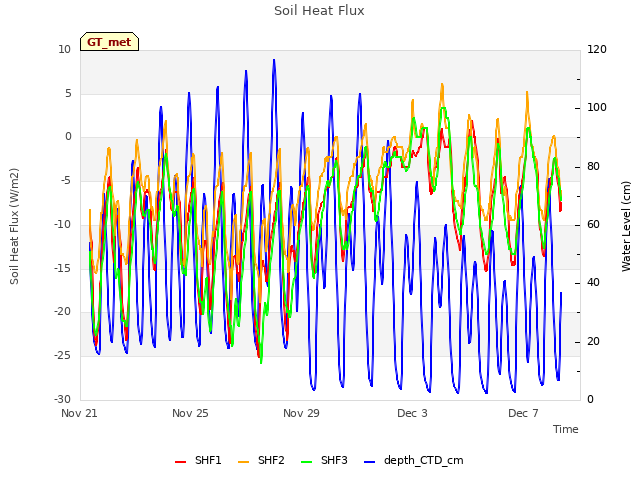640x480 pixels.
Task: Click the 10 tick on left axis
Action: click(x=64, y=50)
